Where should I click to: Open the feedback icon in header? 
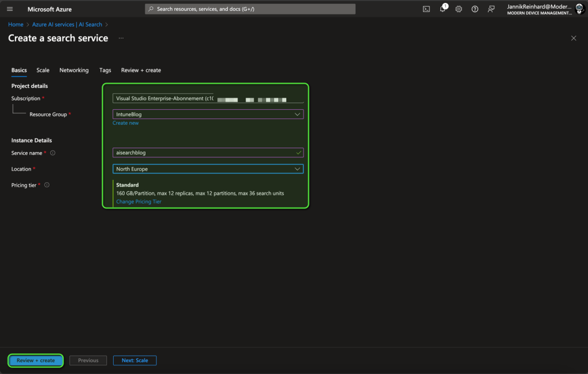pyautogui.click(x=491, y=9)
